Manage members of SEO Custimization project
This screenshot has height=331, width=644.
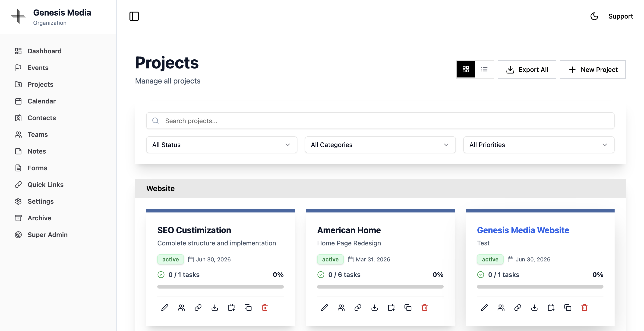coord(181,308)
